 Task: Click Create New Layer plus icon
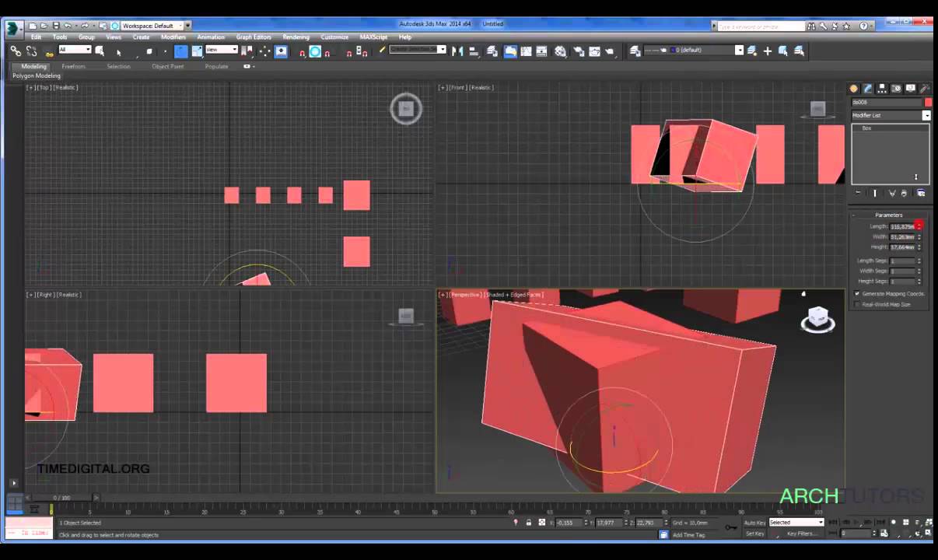(x=768, y=51)
